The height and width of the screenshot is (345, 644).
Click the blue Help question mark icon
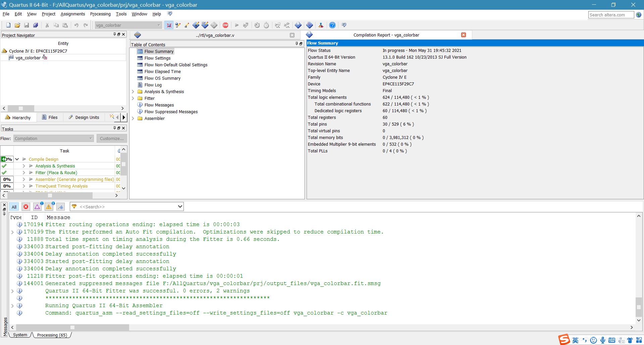(332, 25)
